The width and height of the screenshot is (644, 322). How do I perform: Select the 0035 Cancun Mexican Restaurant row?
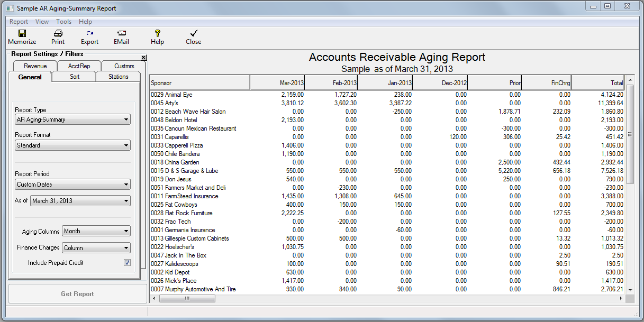pyautogui.click(x=387, y=128)
